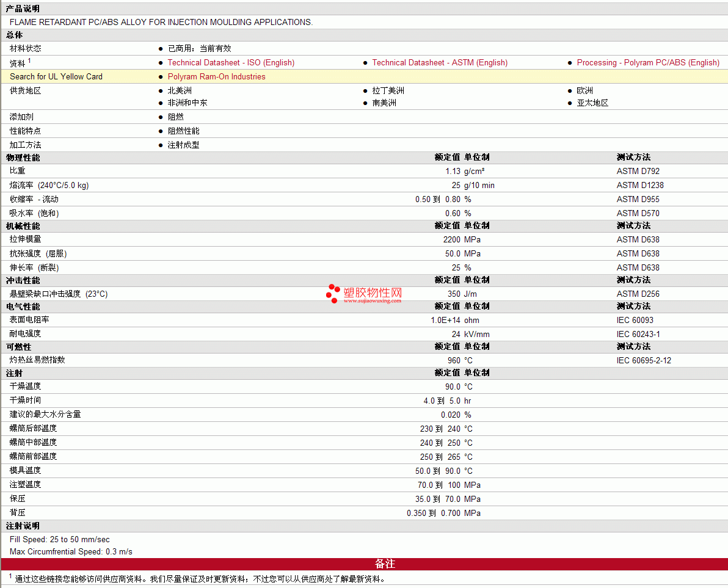Click 'Fill Speed: 25 to 50 mm/sec' note
Image resolution: width=728 pixels, height=588 pixels.
click(60, 539)
